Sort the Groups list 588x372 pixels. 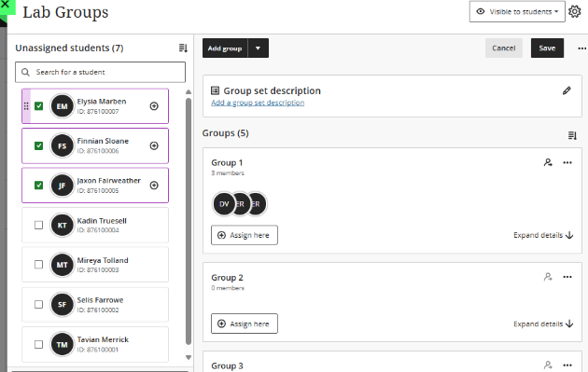pos(572,135)
